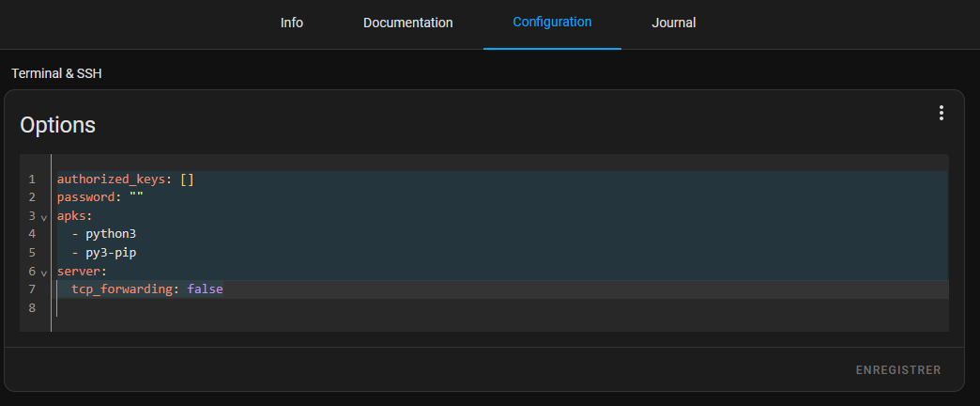
Task: Collapse the server section fold arrow
Action: 43,273
